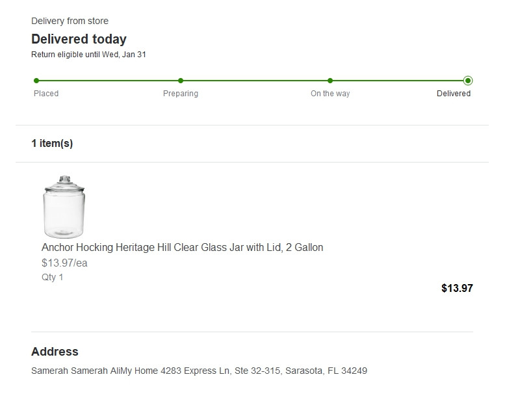The width and height of the screenshot is (520, 420).
Task: Click the green progress line between Placed and Preparing
Action: (x=109, y=81)
